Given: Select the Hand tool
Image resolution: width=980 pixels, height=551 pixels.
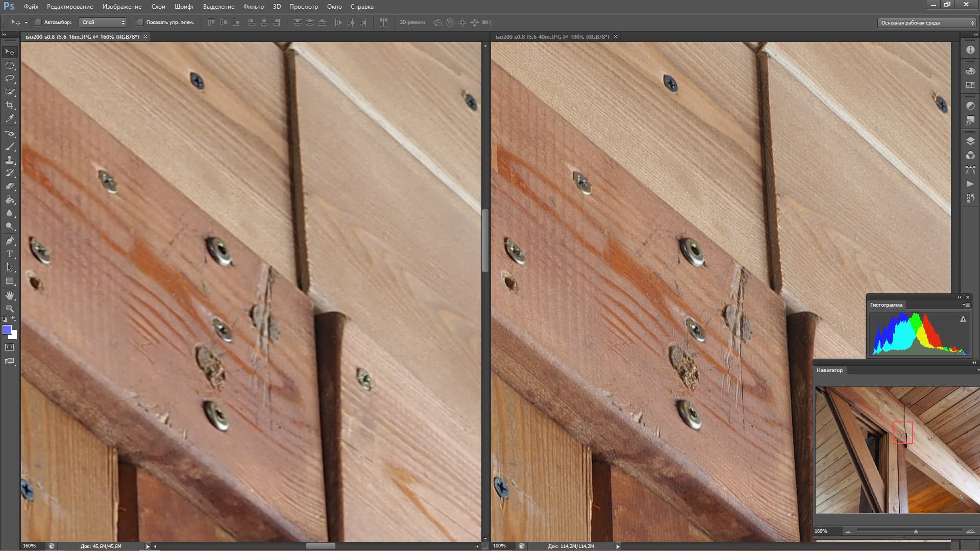Looking at the screenshot, I should 10,295.
